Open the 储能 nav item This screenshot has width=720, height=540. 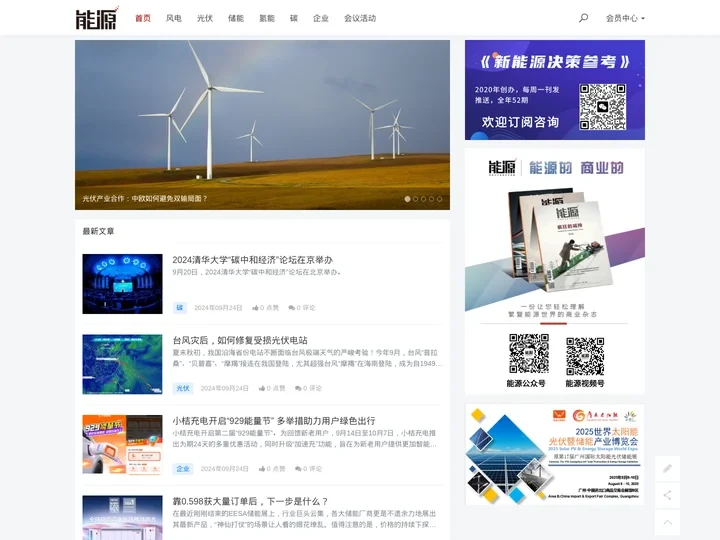click(236, 18)
